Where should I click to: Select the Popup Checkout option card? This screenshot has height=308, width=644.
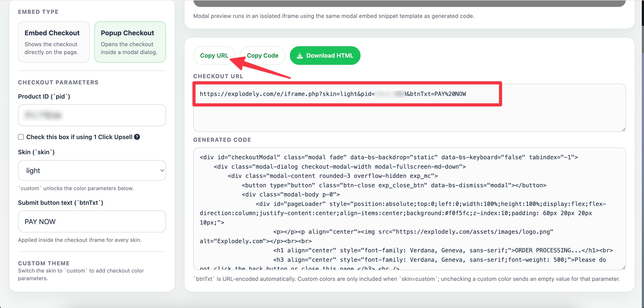(130, 42)
